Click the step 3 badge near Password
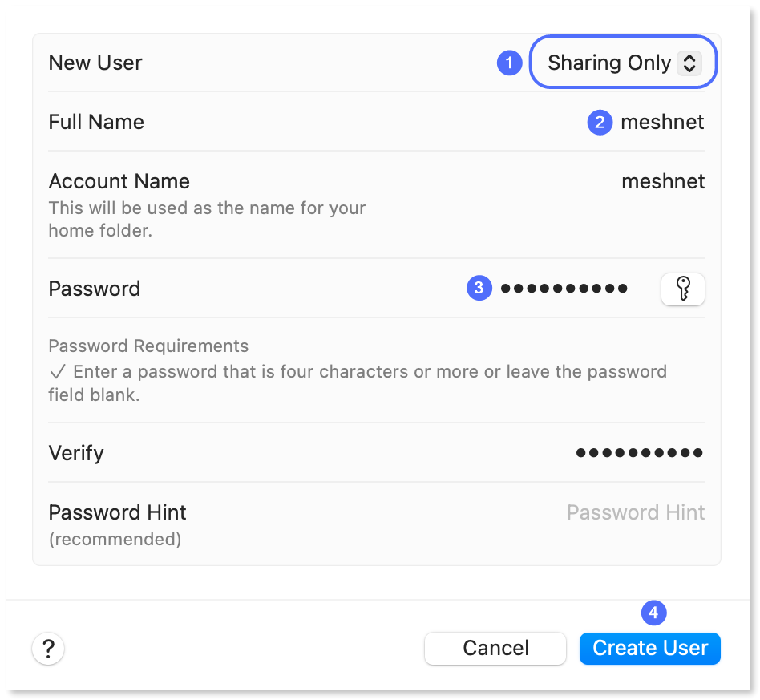This screenshot has width=760, height=700. 479,289
